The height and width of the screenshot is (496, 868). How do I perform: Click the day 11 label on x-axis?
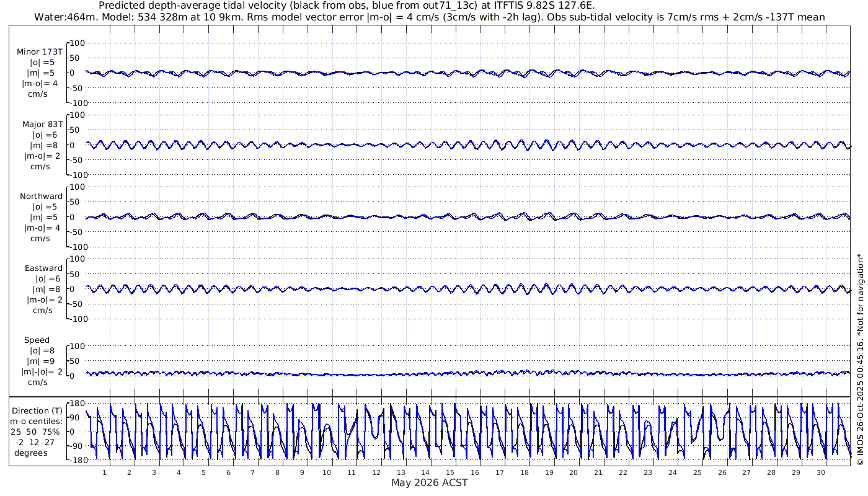coord(352,472)
